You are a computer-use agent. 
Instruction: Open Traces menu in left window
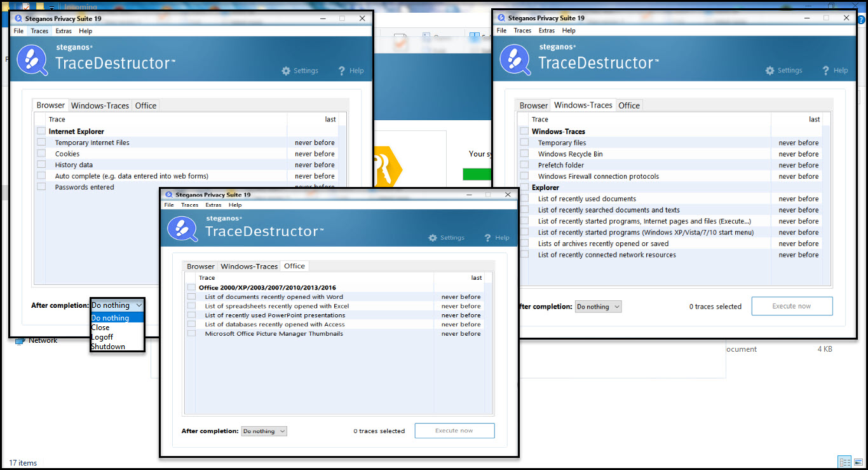(x=39, y=31)
